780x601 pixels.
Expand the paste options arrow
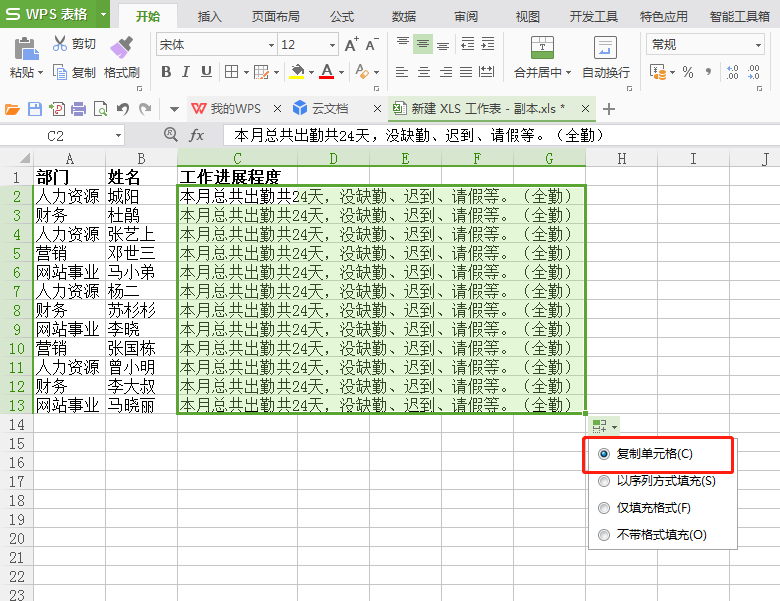point(40,73)
